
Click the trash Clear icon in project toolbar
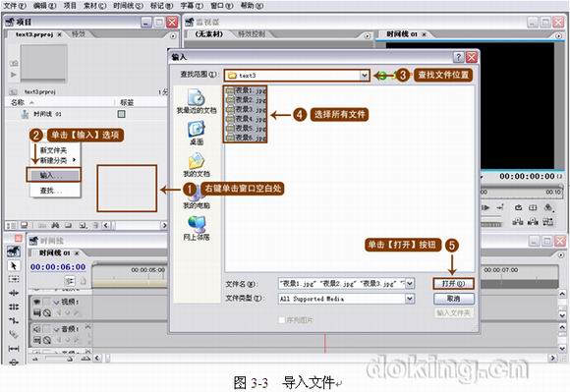point(95,226)
